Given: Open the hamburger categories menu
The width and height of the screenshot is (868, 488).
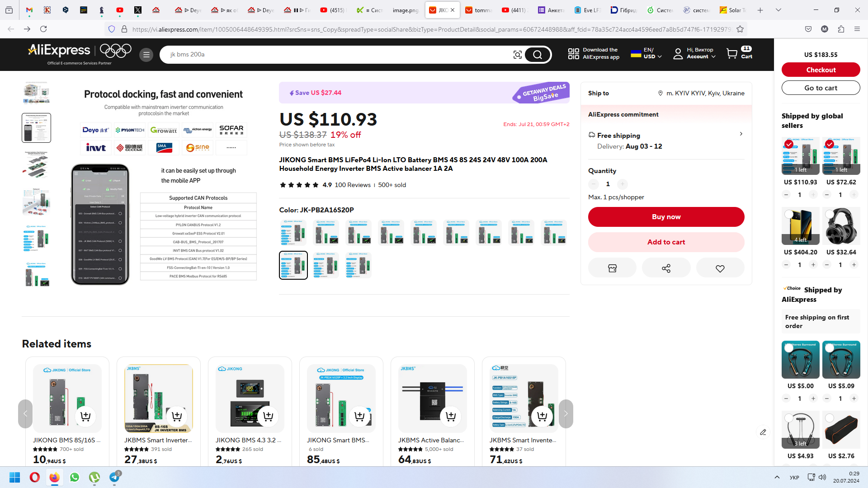Looking at the screenshot, I should click(146, 55).
